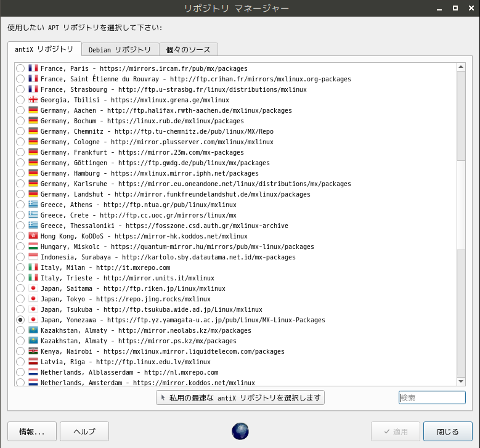Screen dimensions: 480x448
Task: Click the Germany, Bochum list entry text
Action: point(142,121)
